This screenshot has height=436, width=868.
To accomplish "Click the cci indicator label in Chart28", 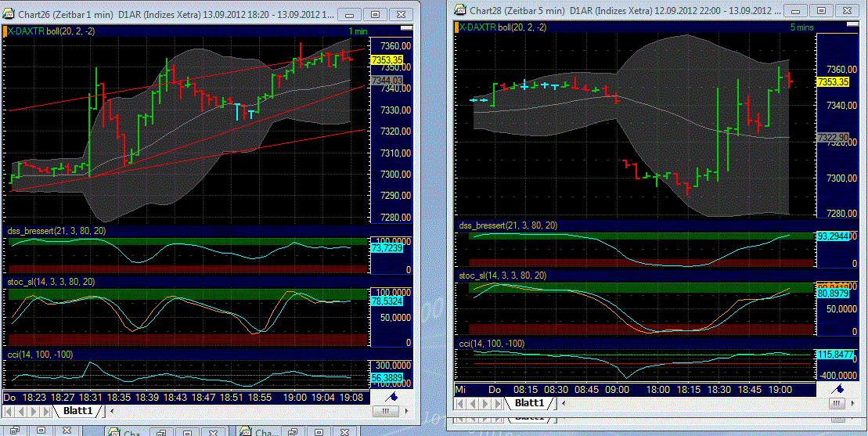I will click(x=492, y=344).
